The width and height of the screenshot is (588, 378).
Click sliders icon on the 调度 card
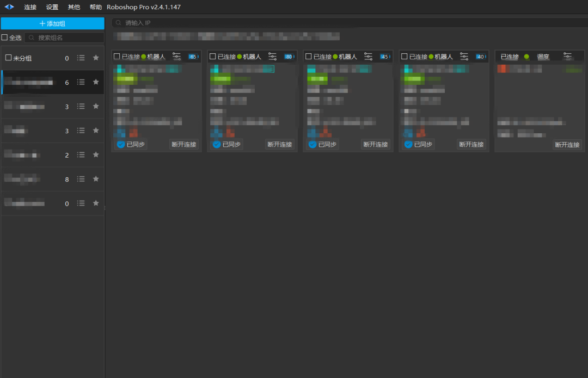567,57
